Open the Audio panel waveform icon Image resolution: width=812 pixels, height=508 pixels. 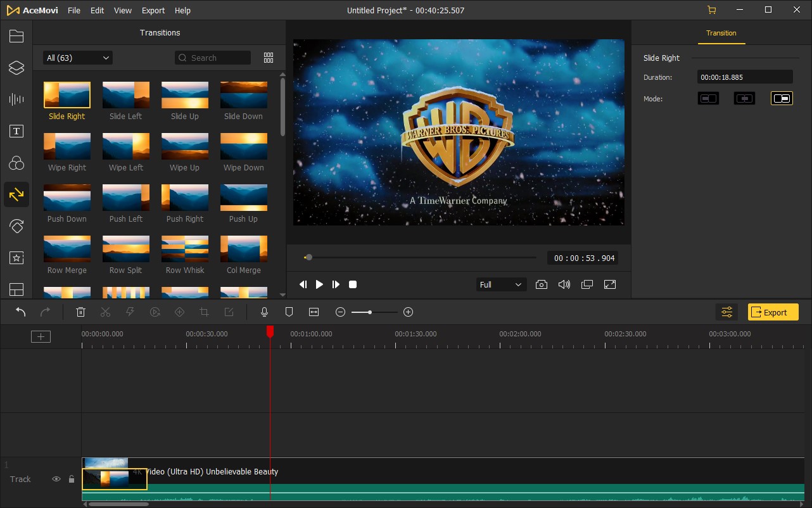click(16, 99)
